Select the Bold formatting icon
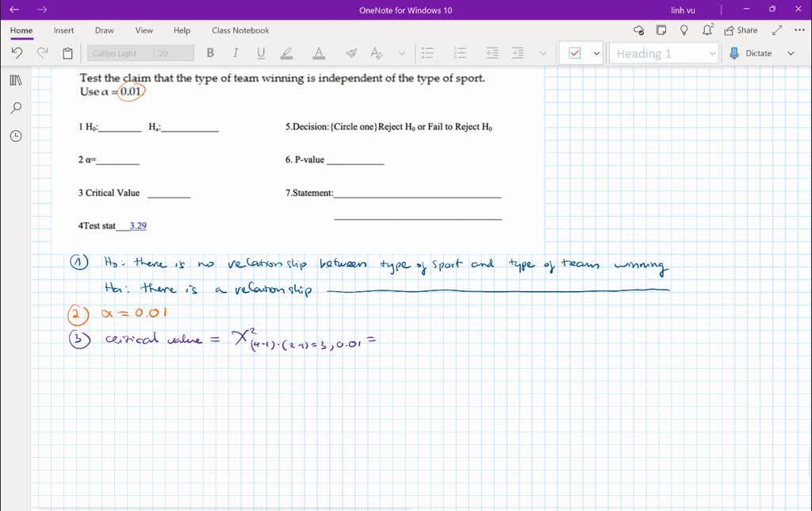Image resolution: width=812 pixels, height=511 pixels. pyautogui.click(x=210, y=52)
